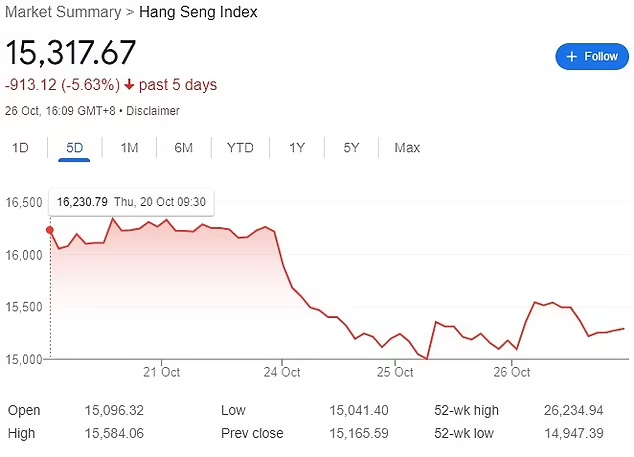634x457 pixels.
Task: Show the 1Y chart range
Action: tap(297, 148)
